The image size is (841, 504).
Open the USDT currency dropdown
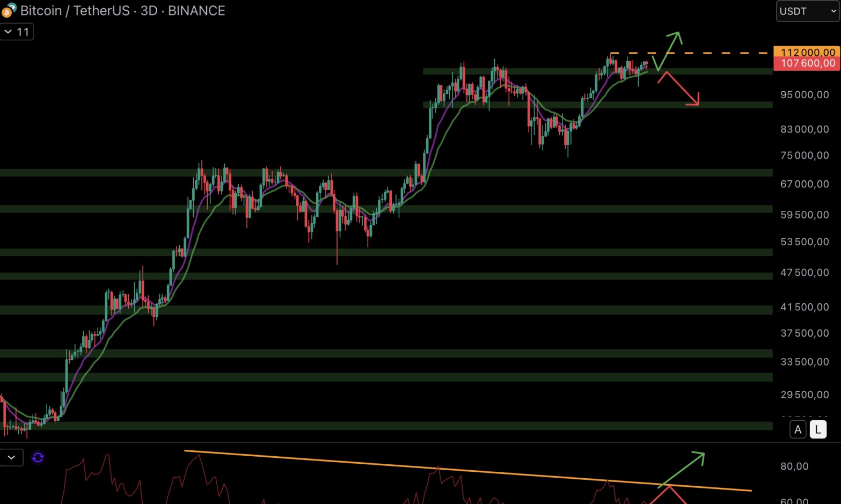807,11
